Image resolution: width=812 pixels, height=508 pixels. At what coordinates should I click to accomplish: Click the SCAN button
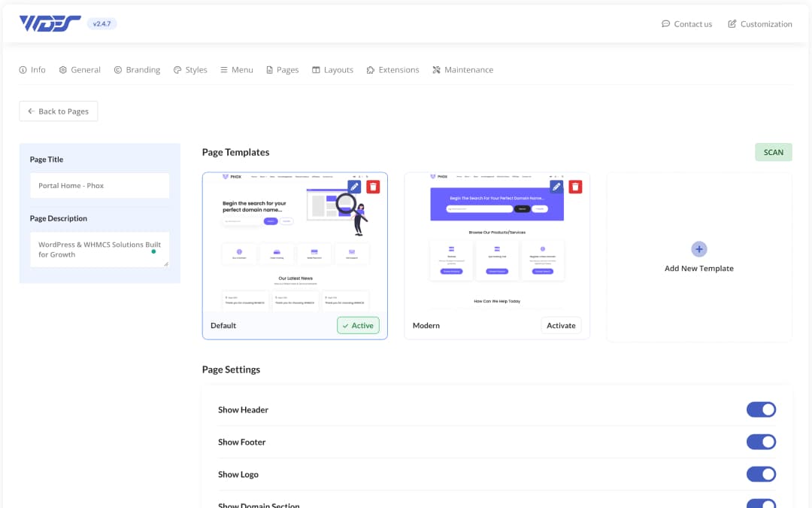[x=773, y=152]
